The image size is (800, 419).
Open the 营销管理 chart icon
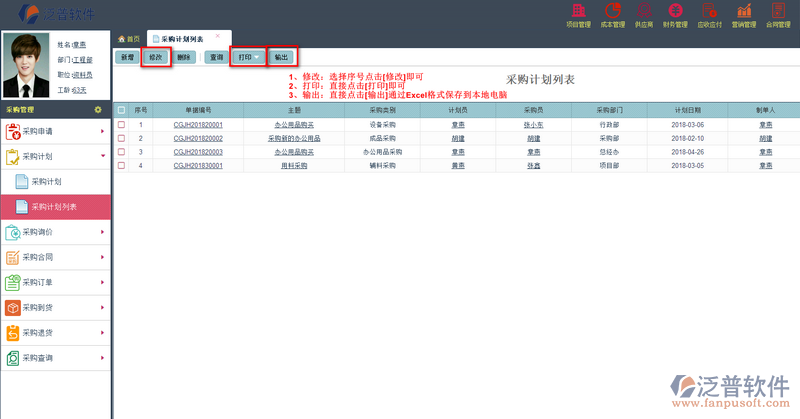744,13
